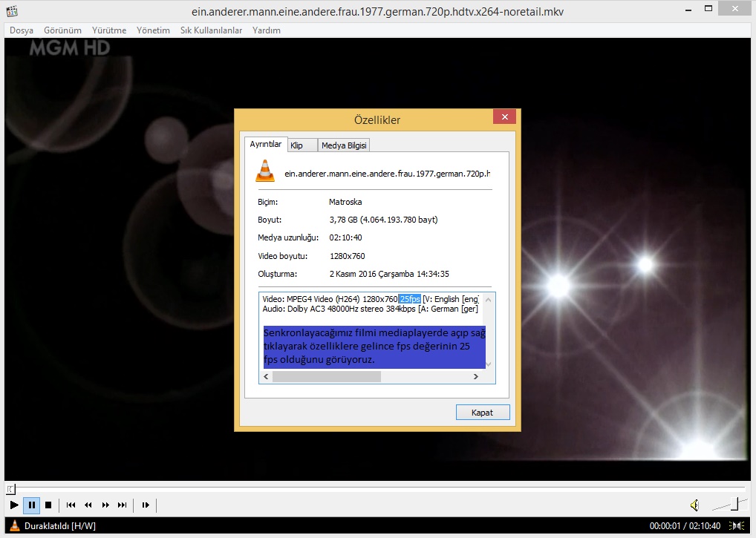
Task: Skip to next file with skip-forward icon
Action: pyautogui.click(x=123, y=505)
